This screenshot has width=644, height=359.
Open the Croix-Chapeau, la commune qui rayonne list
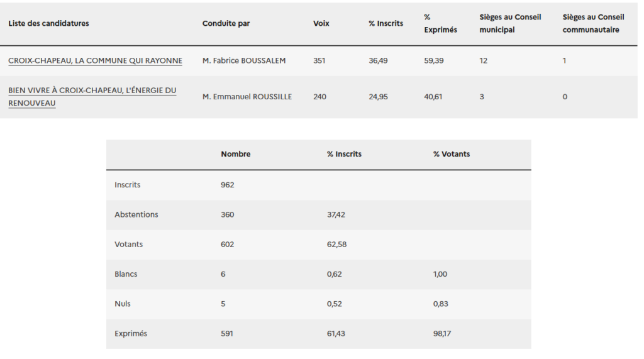tap(95, 61)
